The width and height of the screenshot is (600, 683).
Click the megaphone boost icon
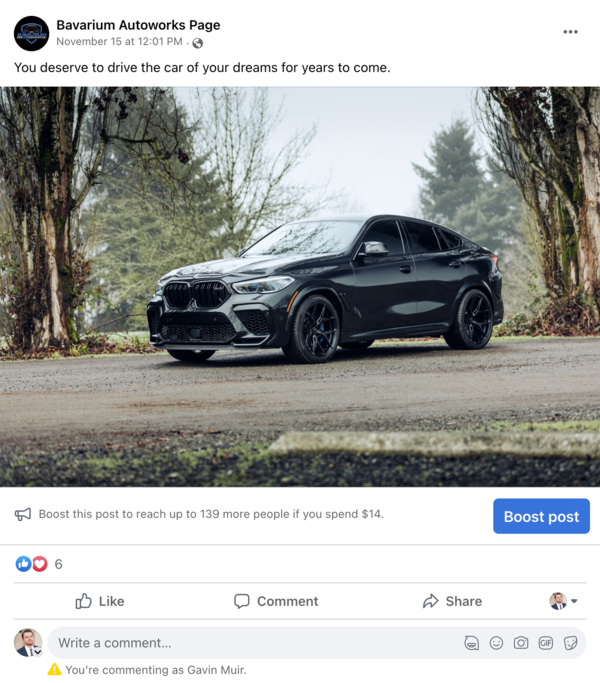23,514
